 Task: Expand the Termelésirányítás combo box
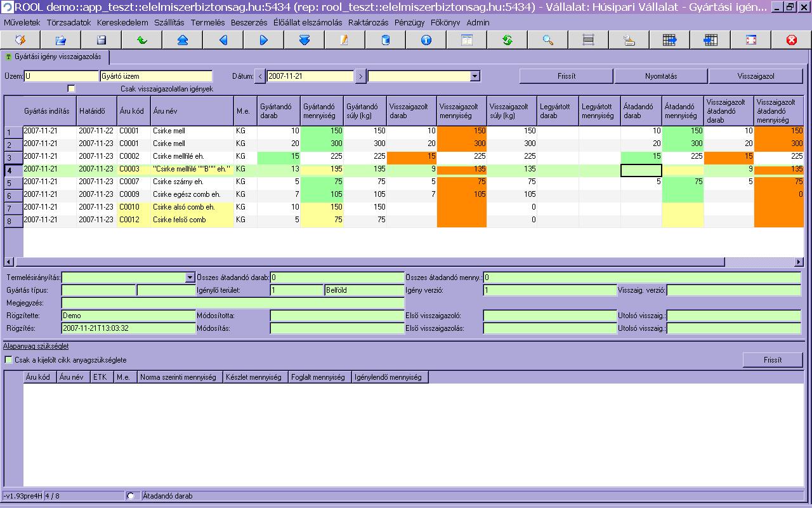[190, 277]
